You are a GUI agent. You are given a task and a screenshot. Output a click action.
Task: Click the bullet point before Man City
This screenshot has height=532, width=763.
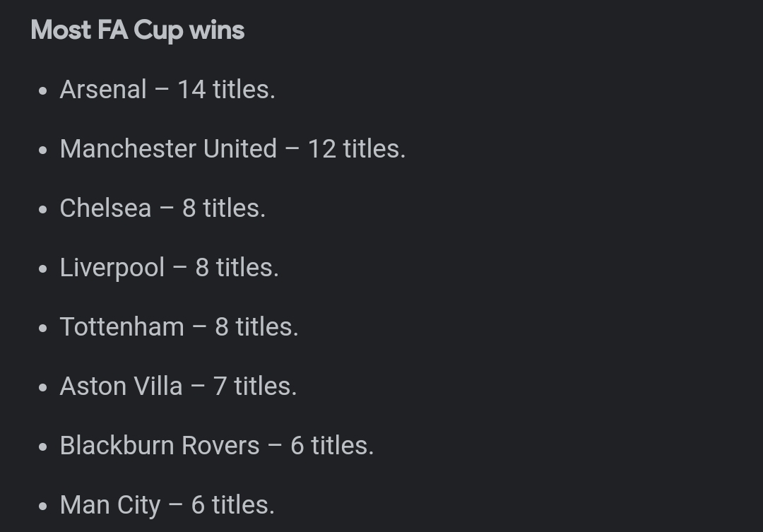pyautogui.click(x=44, y=507)
